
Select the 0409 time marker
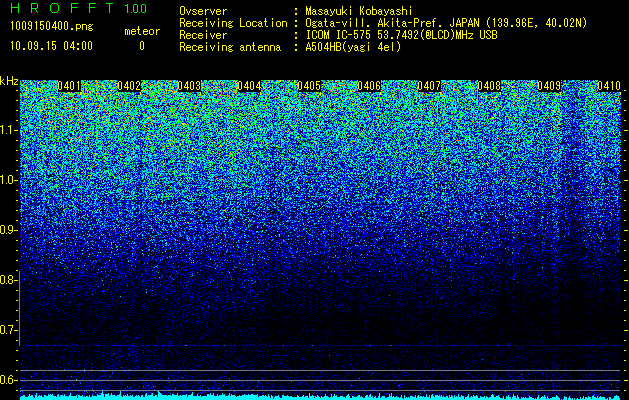[x=549, y=86]
